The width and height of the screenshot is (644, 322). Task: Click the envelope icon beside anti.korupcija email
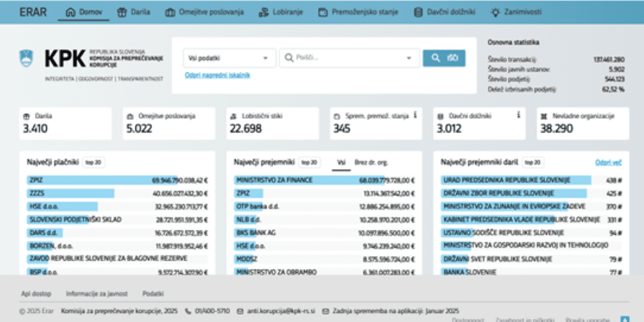(240, 311)
